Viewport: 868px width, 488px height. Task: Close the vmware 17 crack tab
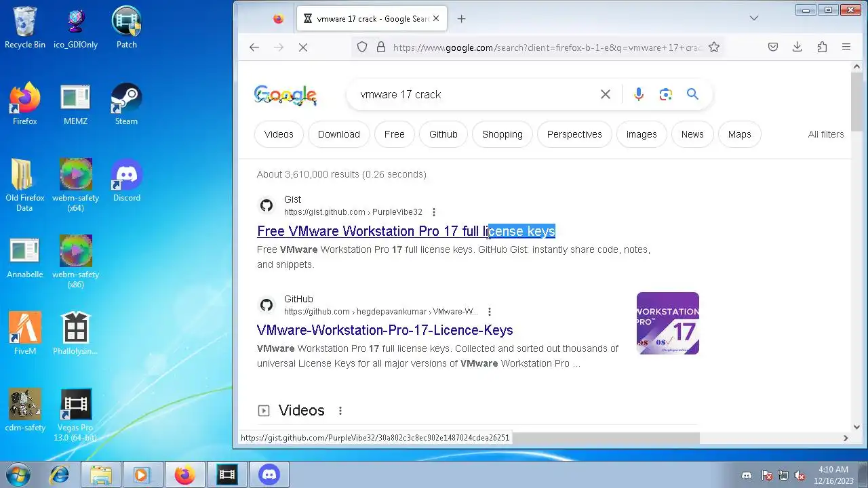point(437,18)
